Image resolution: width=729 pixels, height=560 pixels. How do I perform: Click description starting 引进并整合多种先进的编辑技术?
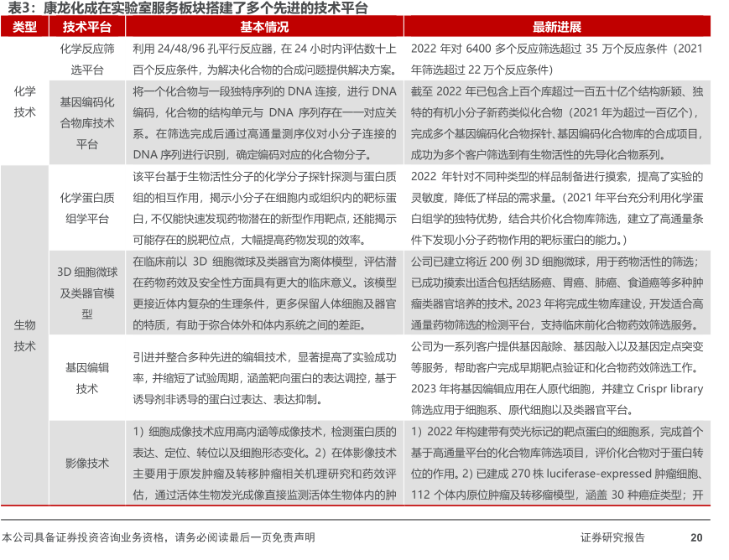click(x=264, y=378)
